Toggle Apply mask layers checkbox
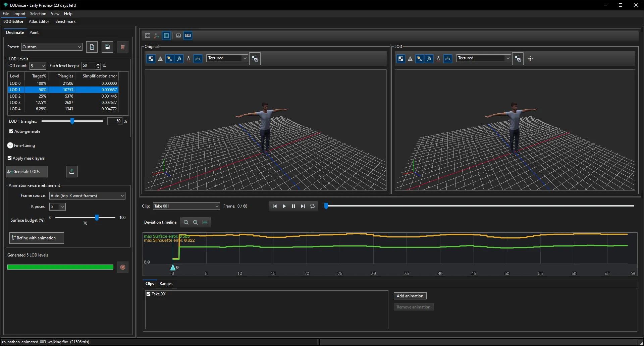Screen dimensions: 644x346 [10, 158]
